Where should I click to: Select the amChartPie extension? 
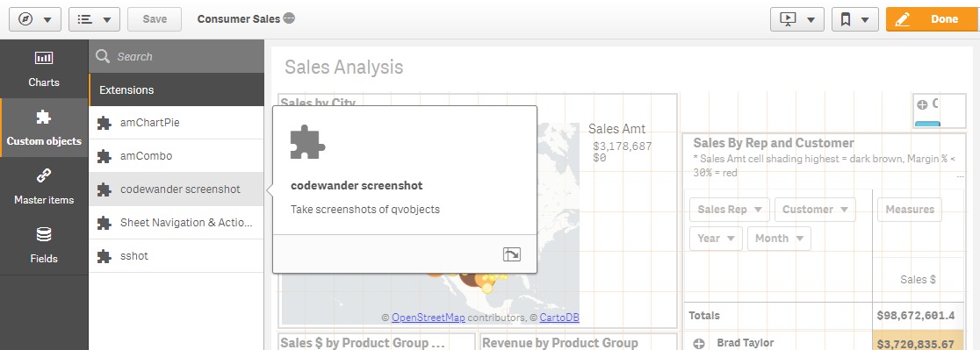(177, 123)
